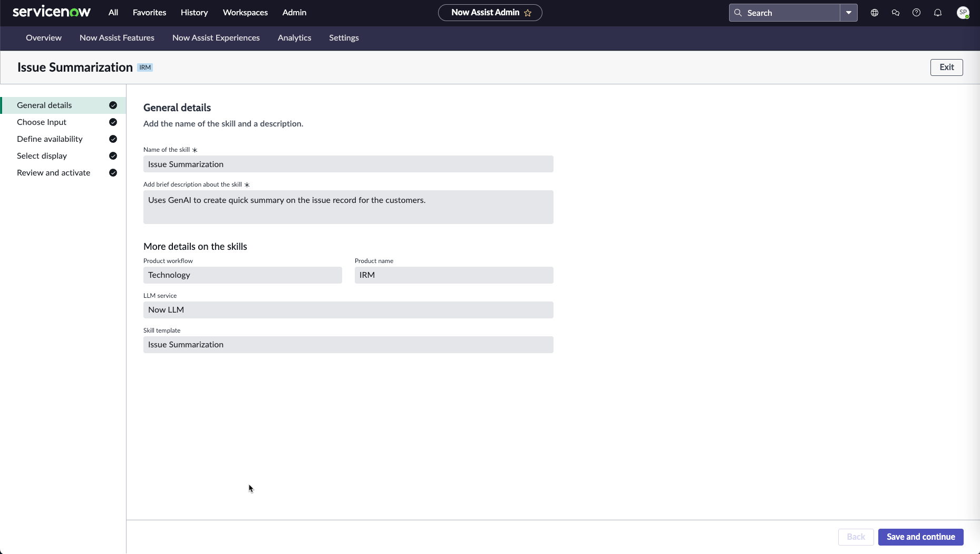Click the skill description text area
The height and width of the screenshot is (554, 980).
348,207
